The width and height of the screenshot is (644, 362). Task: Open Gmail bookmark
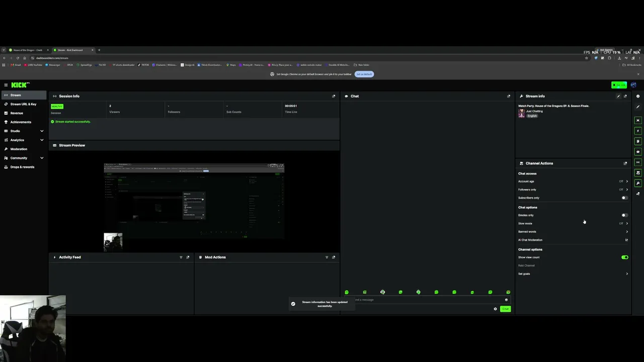[x=16, y=65]
